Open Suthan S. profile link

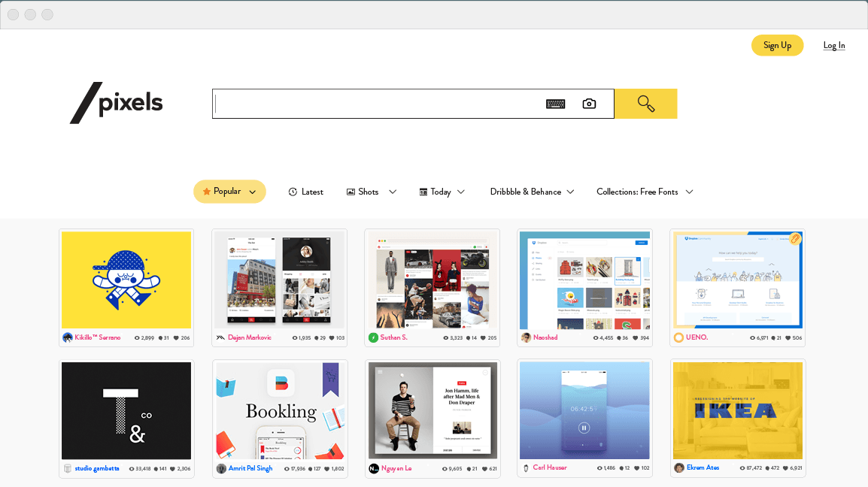(x=393, y=337)
